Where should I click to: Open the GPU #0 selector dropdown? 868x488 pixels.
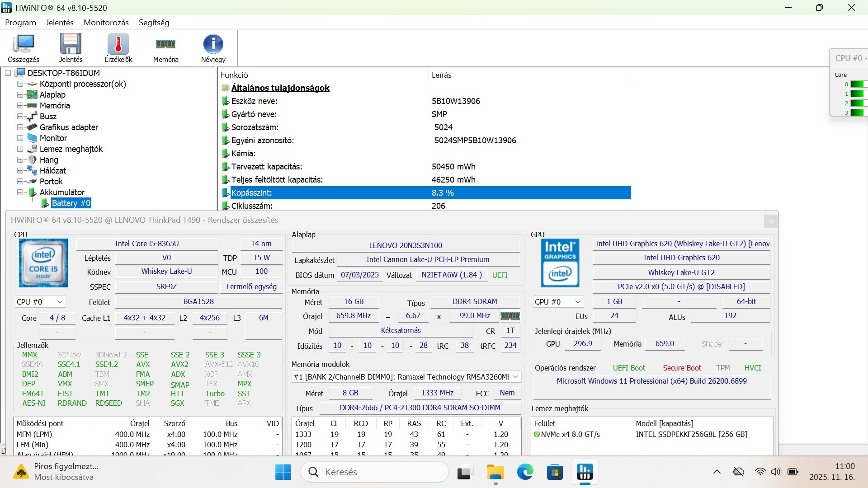coord(557,302)
